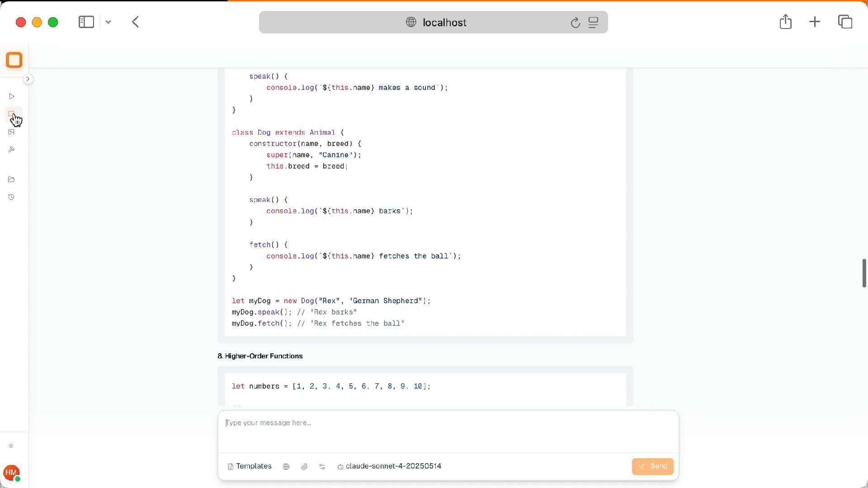Image resolution: width=868 pixels, height=488 pixels.
Task: Open the sliders parameter settings icon
Action: tap(322, 467)
